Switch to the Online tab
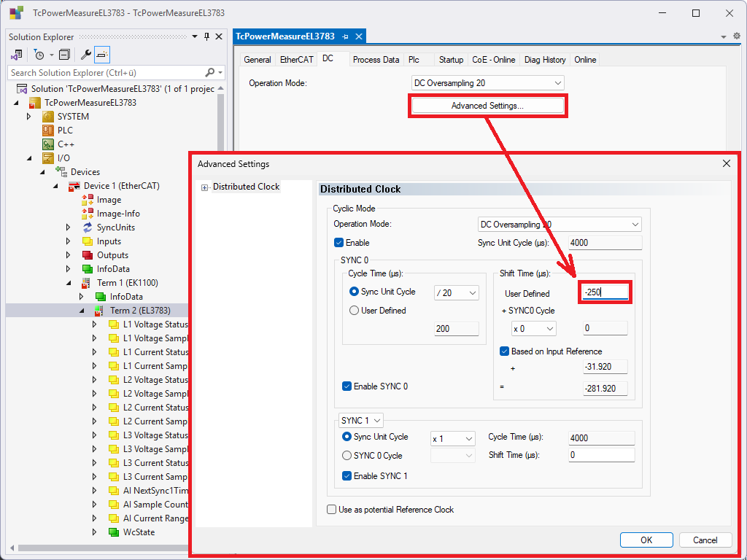747x560 pixels. (x=585, y=60)
